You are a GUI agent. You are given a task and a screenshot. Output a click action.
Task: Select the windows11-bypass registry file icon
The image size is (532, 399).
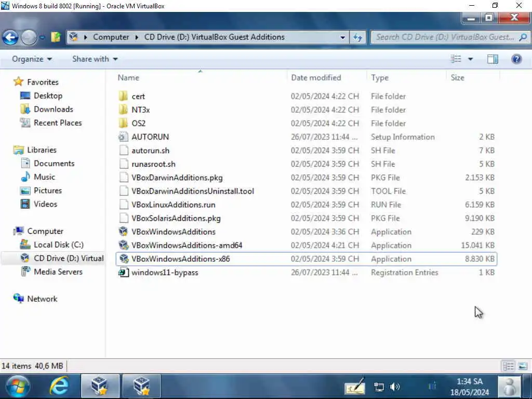click(x=124, y=272)
